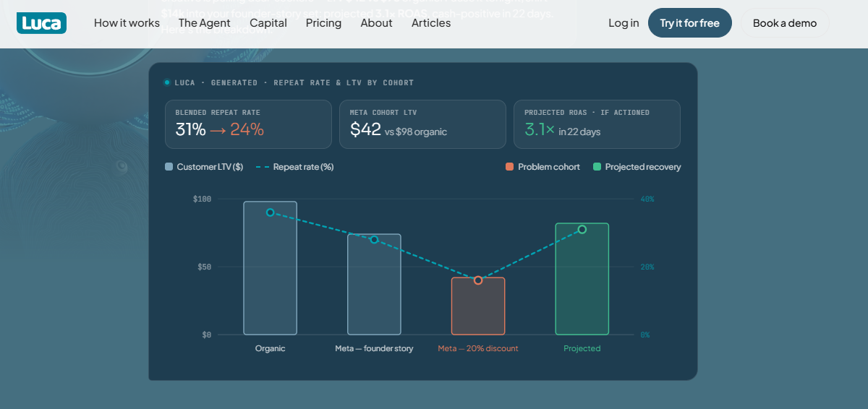Click the repeat rate point on founder story bar
This screenshot has height=409, width=868.
[x=374, y=239]
